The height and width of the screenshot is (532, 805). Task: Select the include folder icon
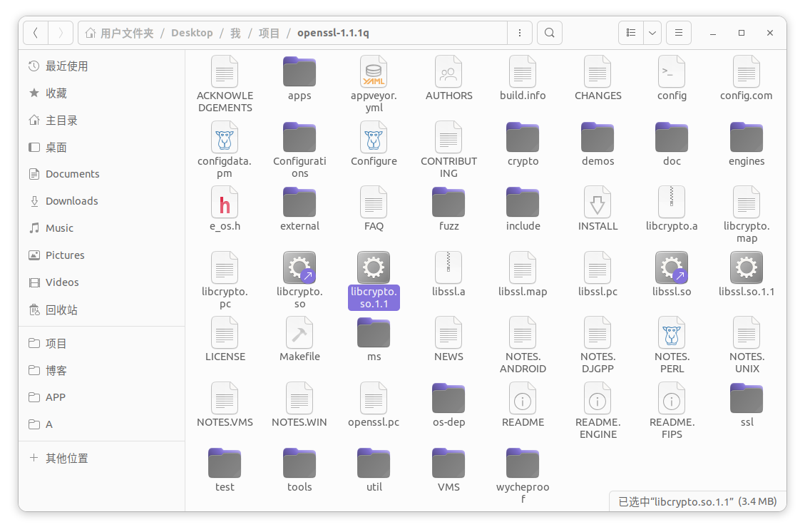(x=523, y=203)
